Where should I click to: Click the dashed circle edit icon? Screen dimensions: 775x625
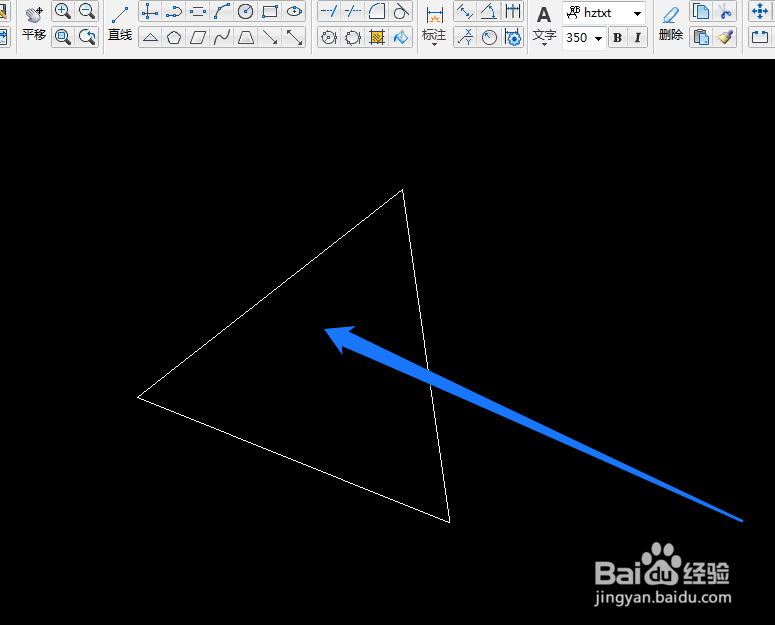(352, 37)
